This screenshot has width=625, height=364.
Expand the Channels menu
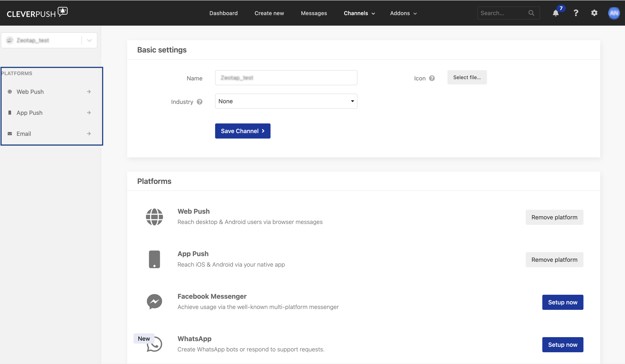(x=359, y=13)
